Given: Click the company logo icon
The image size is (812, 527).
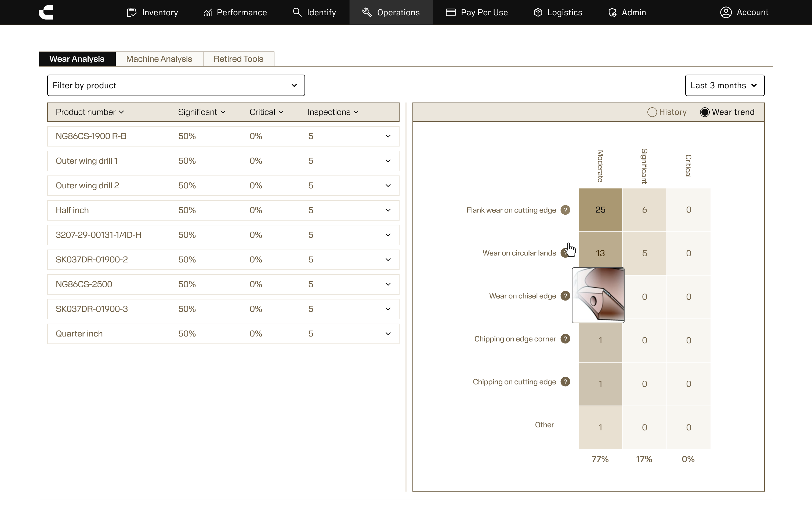Looking at the screenshot, I should (46, 12).
